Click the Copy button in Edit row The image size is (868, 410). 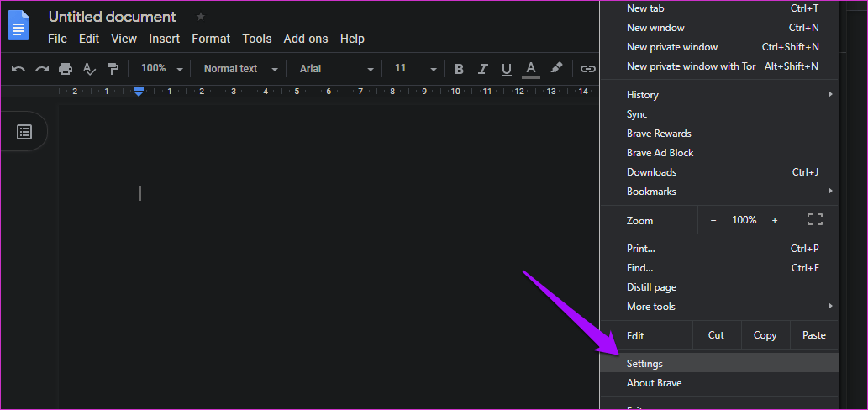tap(765, 335)
